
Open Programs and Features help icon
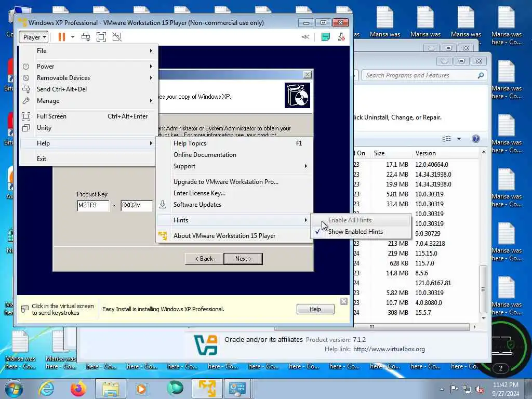tap(476, 138)
